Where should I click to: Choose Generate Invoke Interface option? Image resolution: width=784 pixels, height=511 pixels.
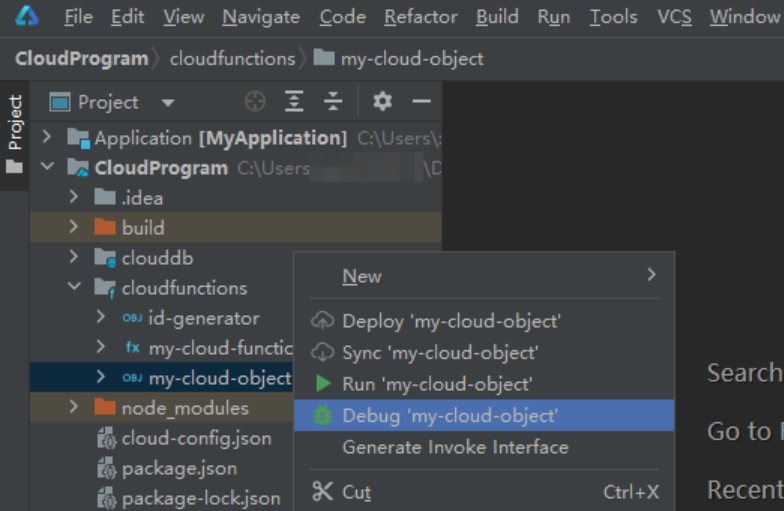[455, 447]
